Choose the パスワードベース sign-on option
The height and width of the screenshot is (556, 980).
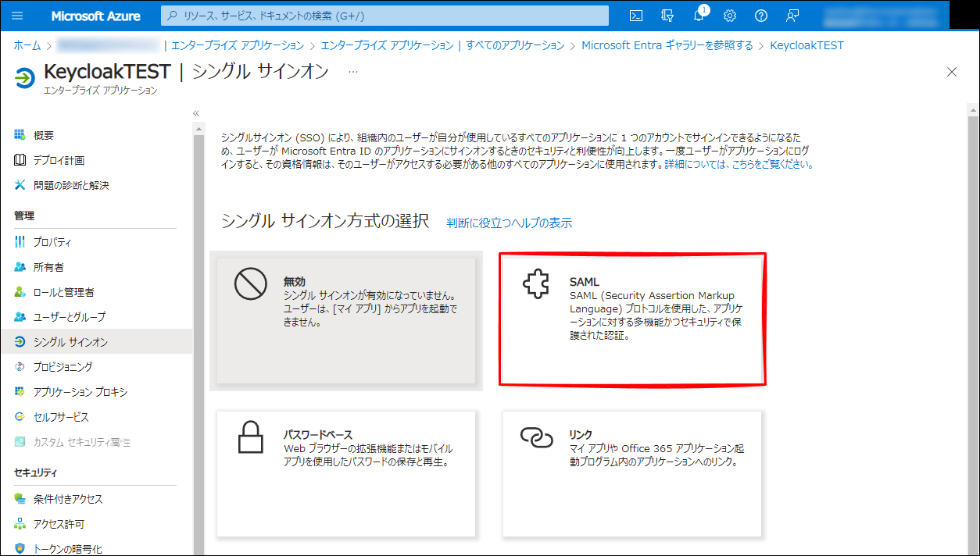(345, 473)
